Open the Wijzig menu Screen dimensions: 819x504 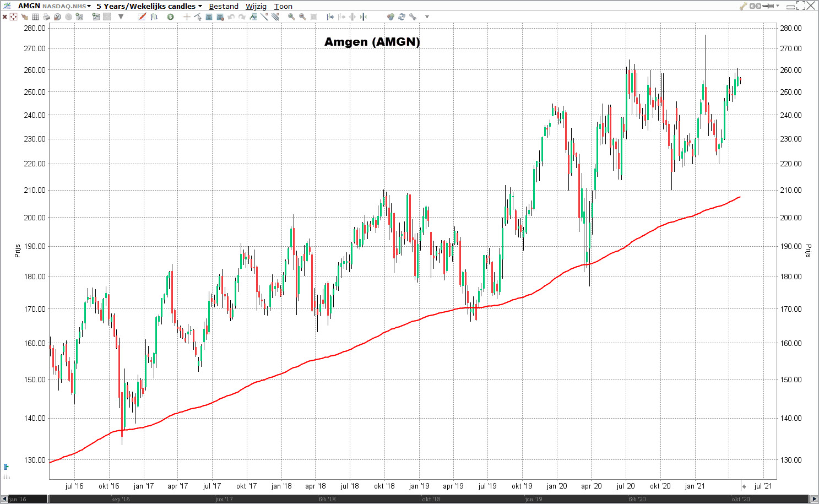pyautogui.click(x=256, y=7)
